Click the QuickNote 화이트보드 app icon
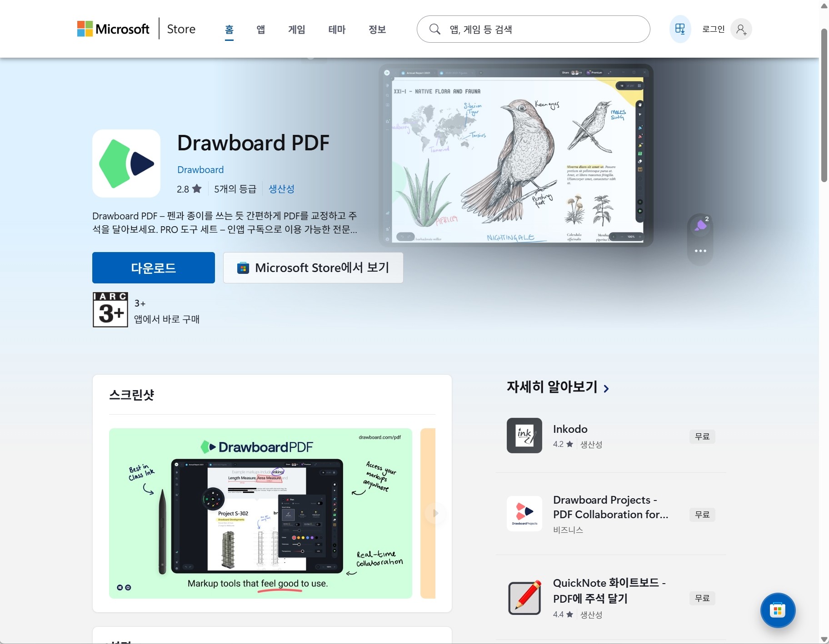 [524, 598]
